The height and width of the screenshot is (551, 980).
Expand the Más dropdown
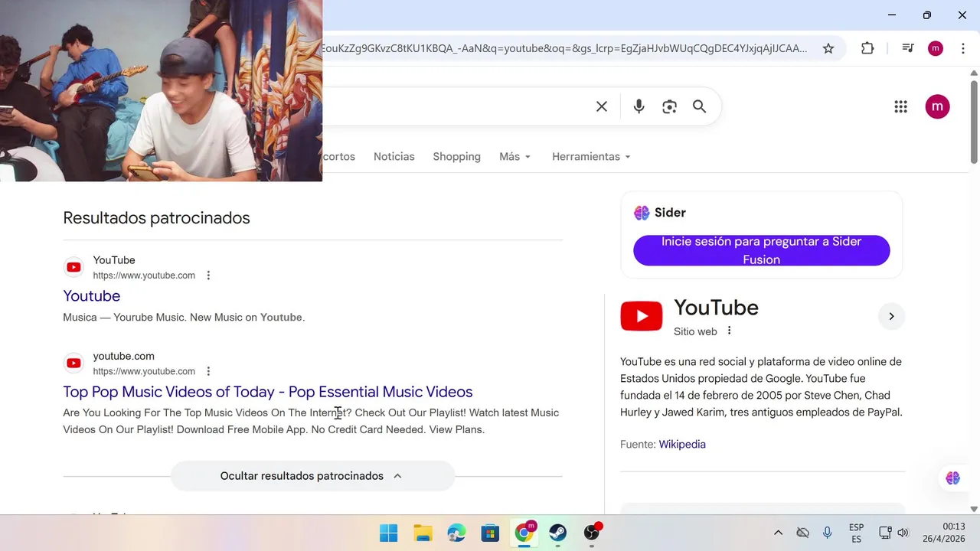pyautogui.click(x=514, y=157)
